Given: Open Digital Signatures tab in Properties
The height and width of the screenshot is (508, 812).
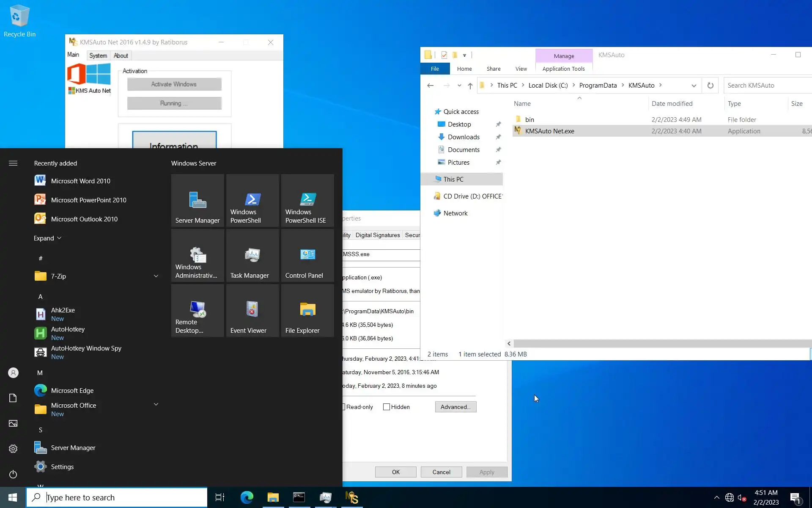Looking at the screenshot, I should [377, 235].
